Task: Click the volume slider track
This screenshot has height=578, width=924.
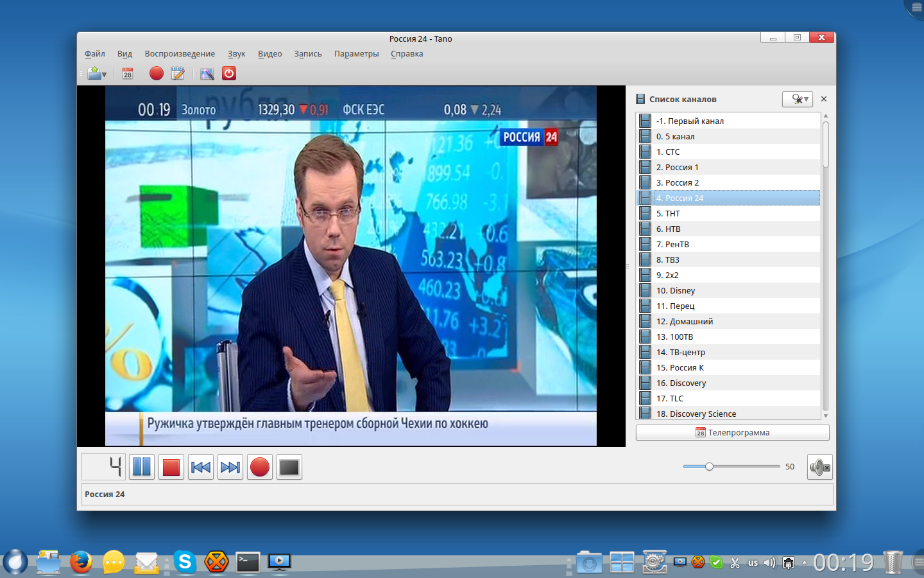Action: (744, 467)
